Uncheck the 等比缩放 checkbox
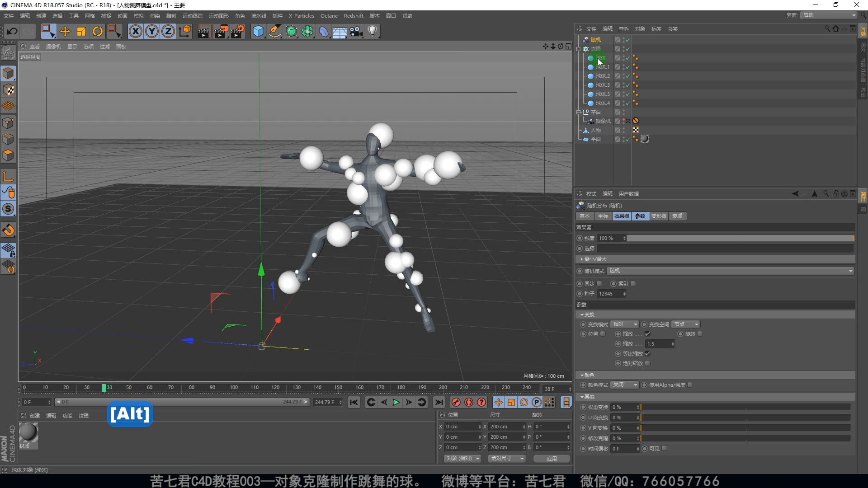868x488 pixels. coord(648,354)
